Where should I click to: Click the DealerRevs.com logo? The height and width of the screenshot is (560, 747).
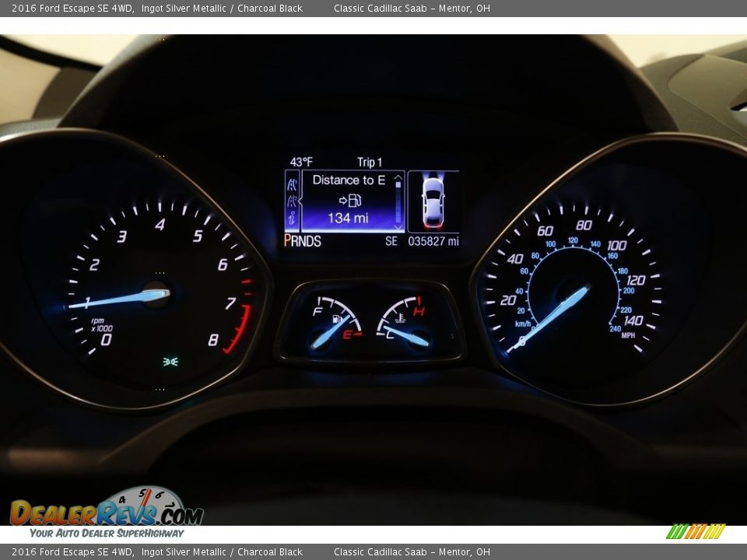(x=107, y=512)
